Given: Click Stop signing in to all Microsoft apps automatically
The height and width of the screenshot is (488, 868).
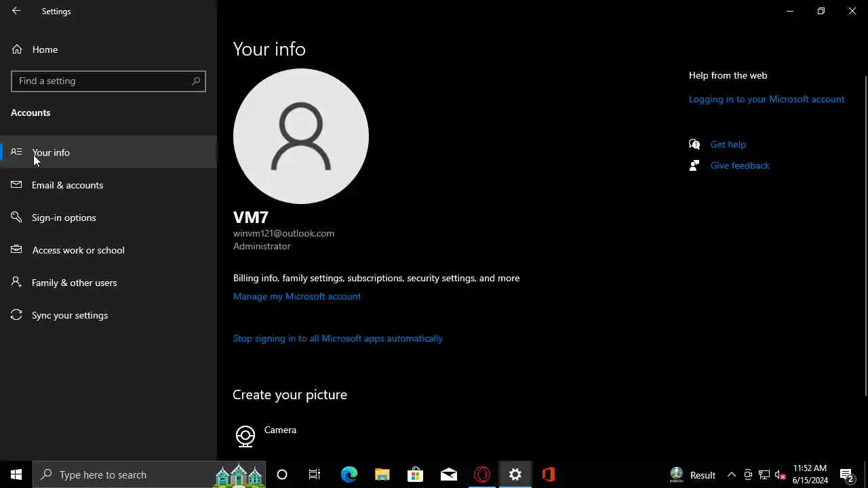Looking at the screenshot, I should [338, 338].
